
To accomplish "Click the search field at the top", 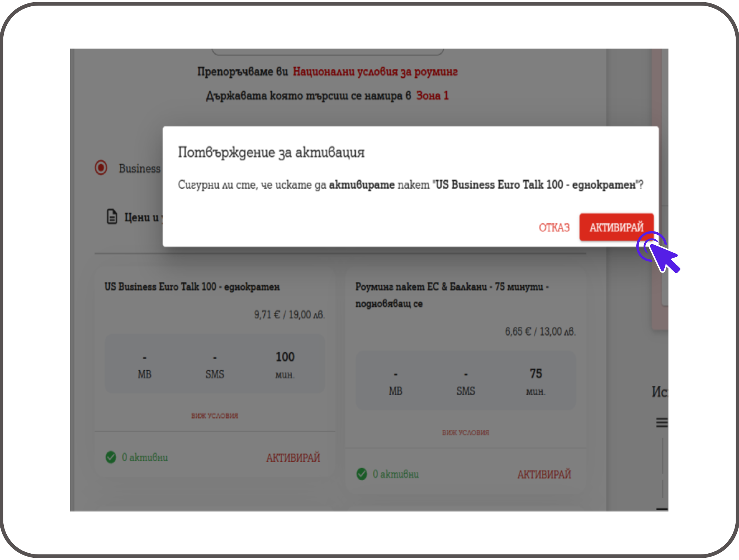I will [x=327, y=52].
